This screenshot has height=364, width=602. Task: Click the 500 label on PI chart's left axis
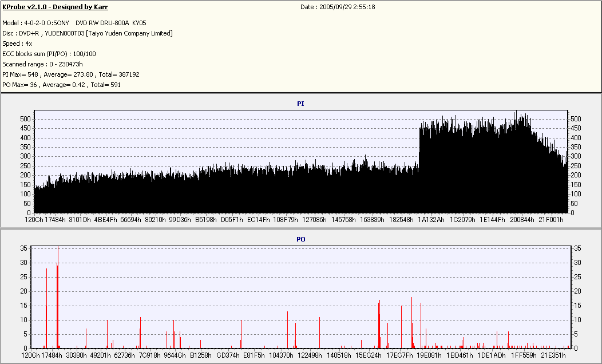[25, 119]
